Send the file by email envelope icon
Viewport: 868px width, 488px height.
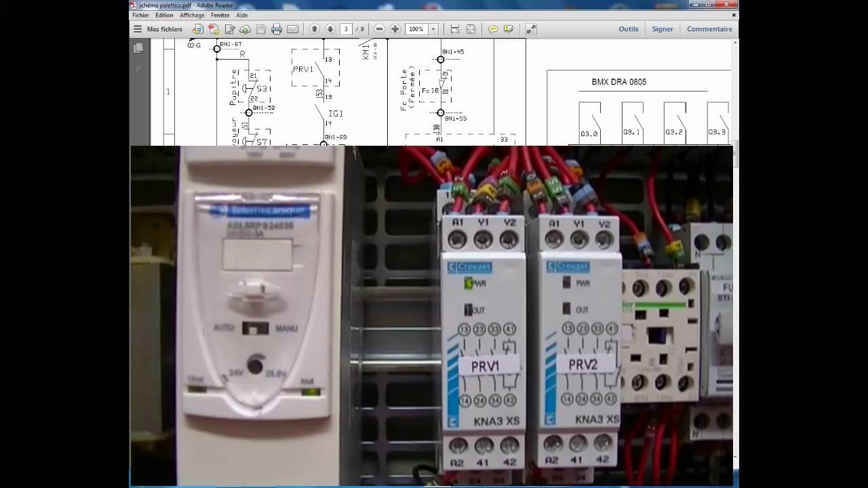coord(292,29)
